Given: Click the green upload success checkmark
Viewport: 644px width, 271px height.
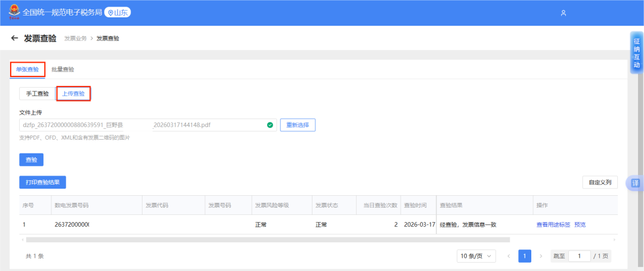Looking at the screenshot, I should (270, 125).
